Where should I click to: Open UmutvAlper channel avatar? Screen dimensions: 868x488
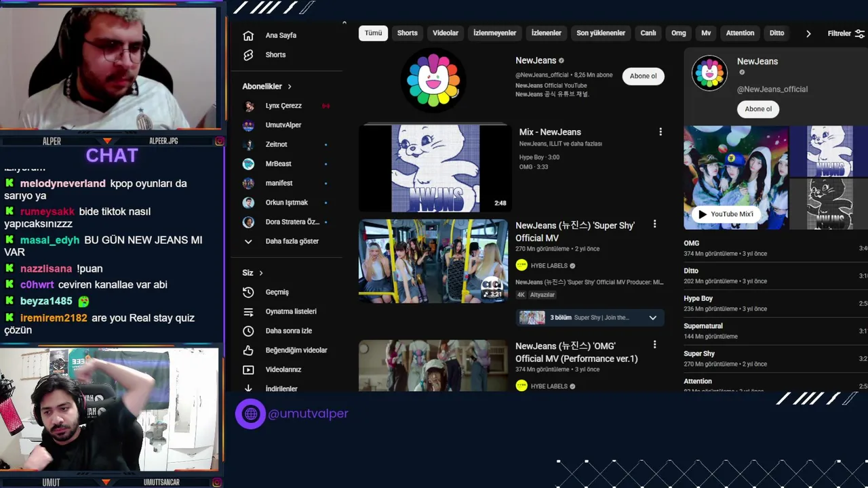click(x=249, y=125)
